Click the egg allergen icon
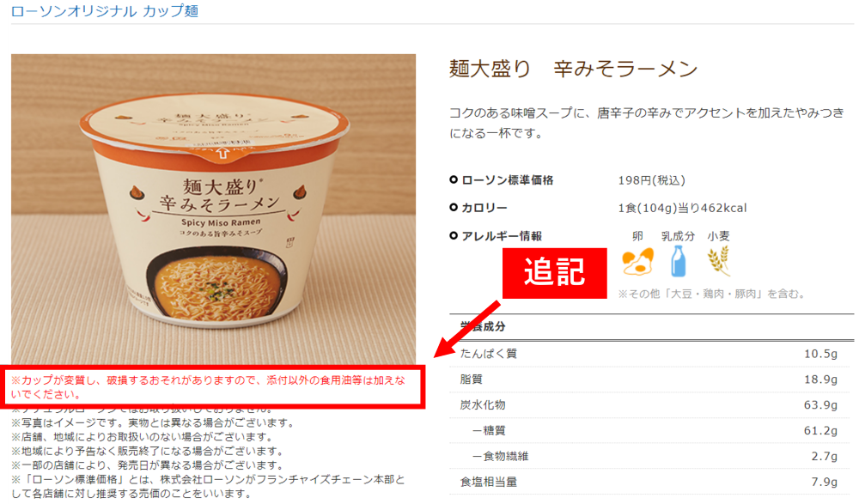 click(x=637, y=262)
